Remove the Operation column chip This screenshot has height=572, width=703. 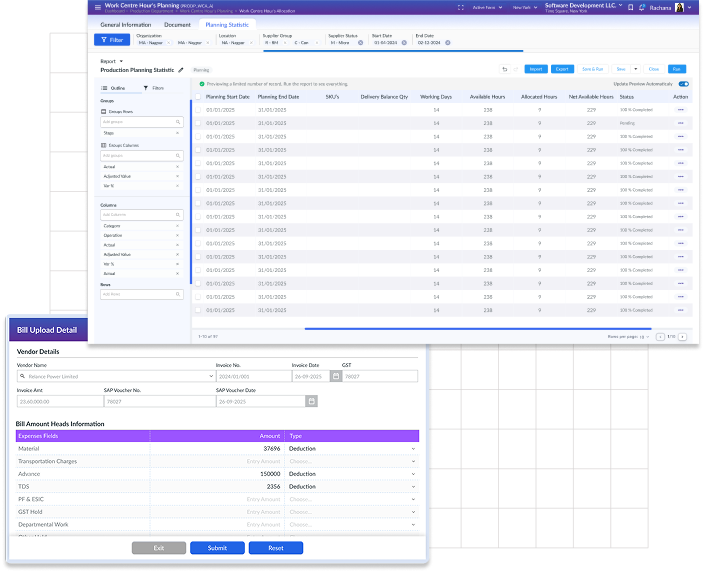pos(178,235)
